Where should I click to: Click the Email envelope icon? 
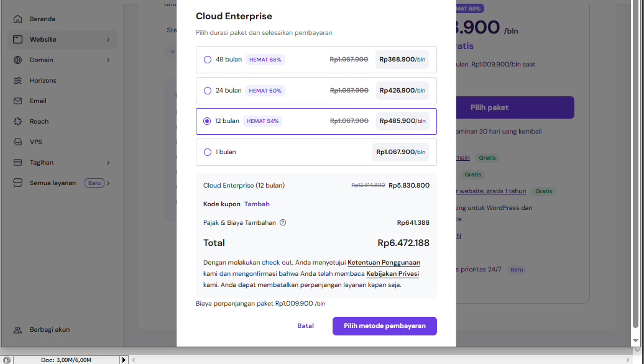[x=18, y=101]
